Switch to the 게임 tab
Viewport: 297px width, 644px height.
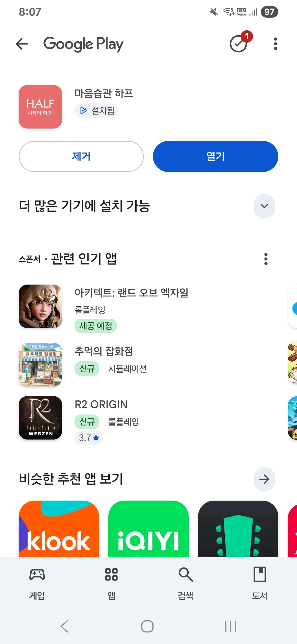[37, 583]
